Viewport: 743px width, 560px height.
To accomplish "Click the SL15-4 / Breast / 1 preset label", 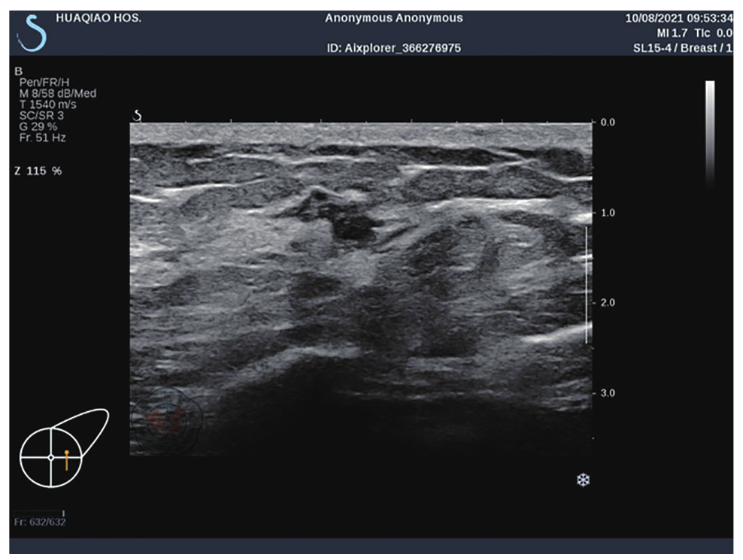I will coord(682,47).
